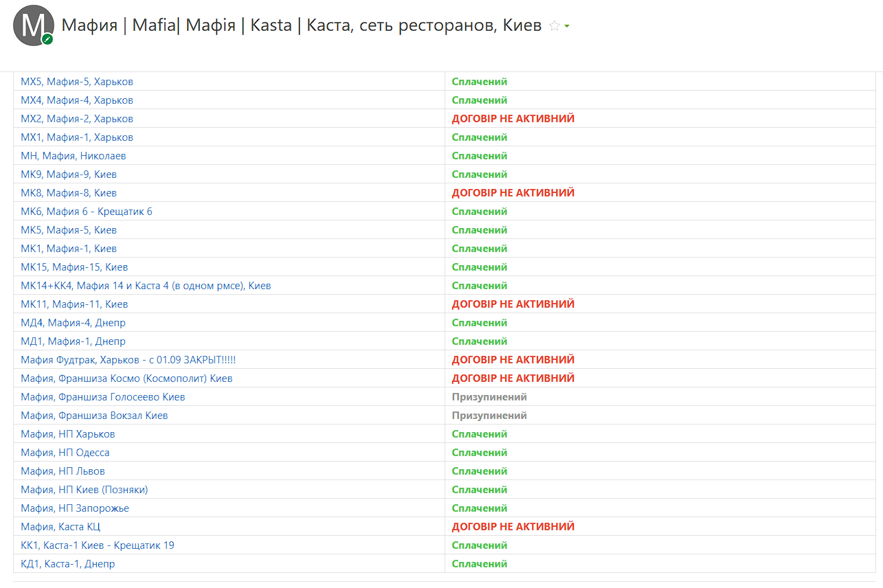The height and width of the screenshot is (588, 883).
Task: Click Призупинений status for Франшиза Вокзал Киев
Action: click(x=489, y=416)
